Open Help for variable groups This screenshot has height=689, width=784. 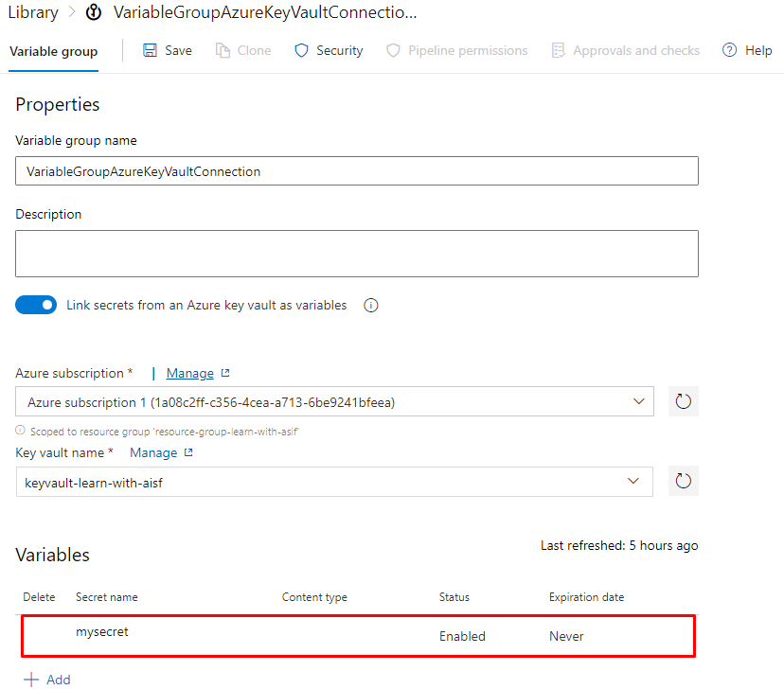coord(747,50)
